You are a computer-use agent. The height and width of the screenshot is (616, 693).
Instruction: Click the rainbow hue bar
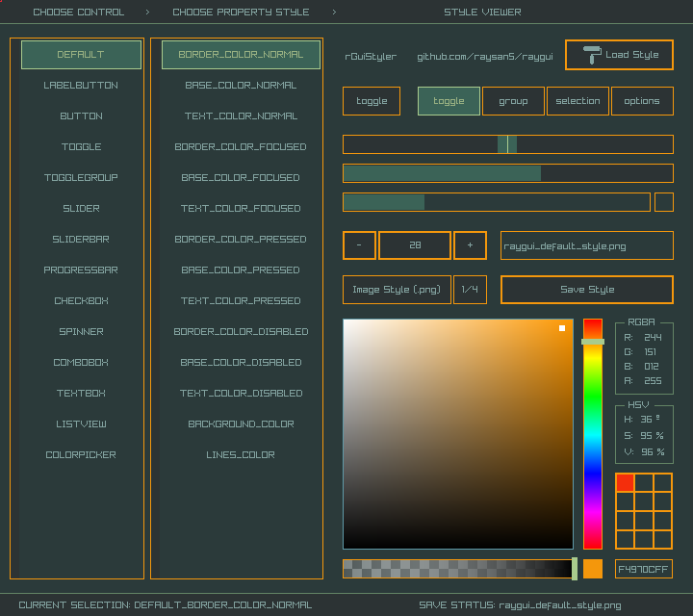[x=593, y=433]
